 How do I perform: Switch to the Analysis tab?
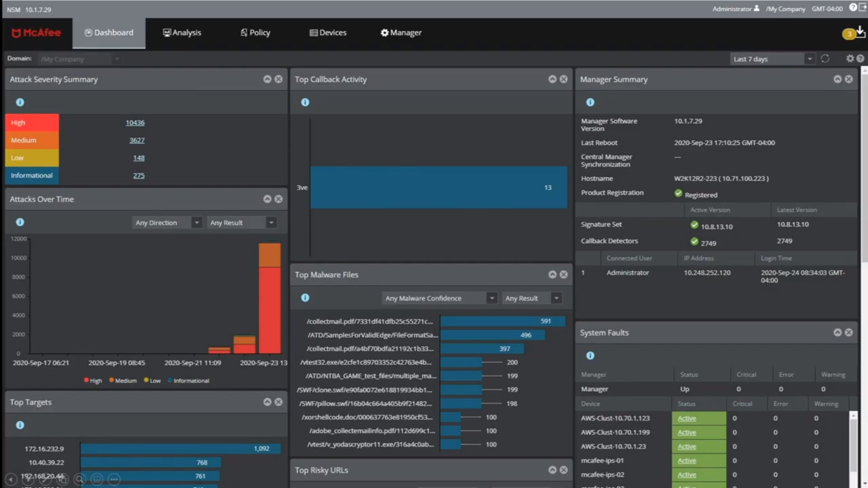click(x=182, y=33)
